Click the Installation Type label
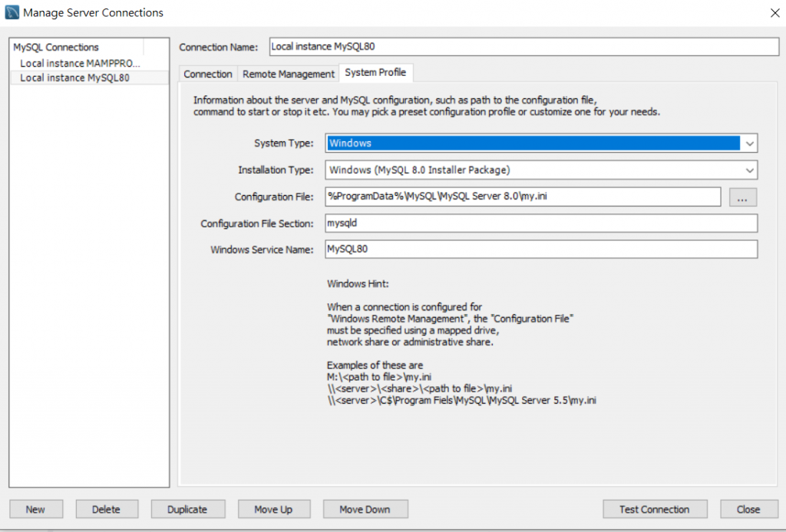This screenshot has height=532, width=786. tap(276, 170)
